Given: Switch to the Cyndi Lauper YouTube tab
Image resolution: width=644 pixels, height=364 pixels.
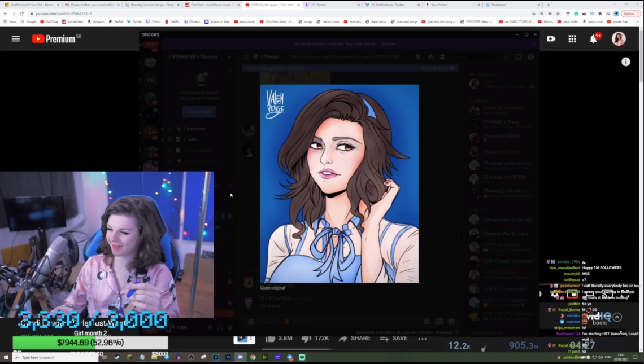Looking at the screenshot, I should pos(272,5).
